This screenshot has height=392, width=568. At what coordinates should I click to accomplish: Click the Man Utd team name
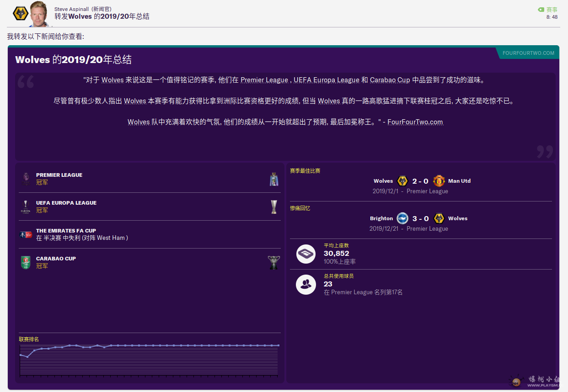pos(460,181)
